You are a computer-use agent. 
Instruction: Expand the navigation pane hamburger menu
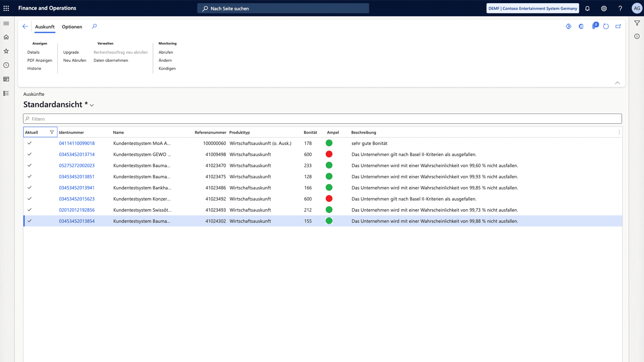click(6, 23)
